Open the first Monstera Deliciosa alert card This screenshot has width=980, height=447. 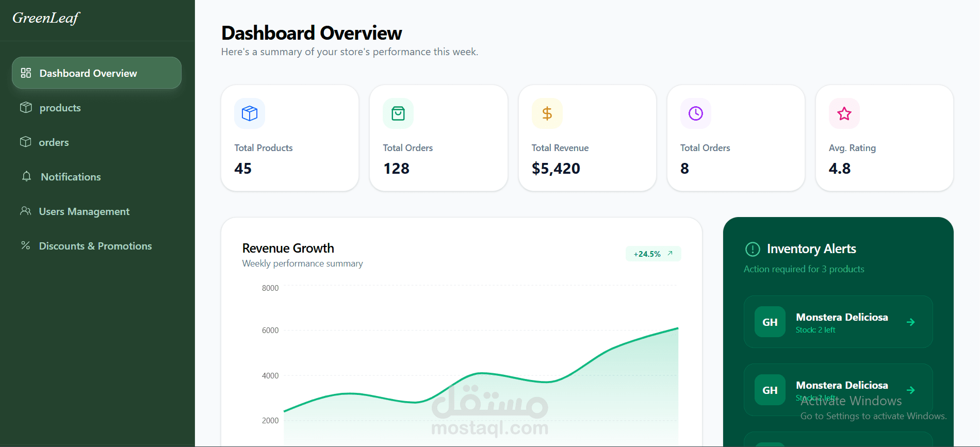838,322
